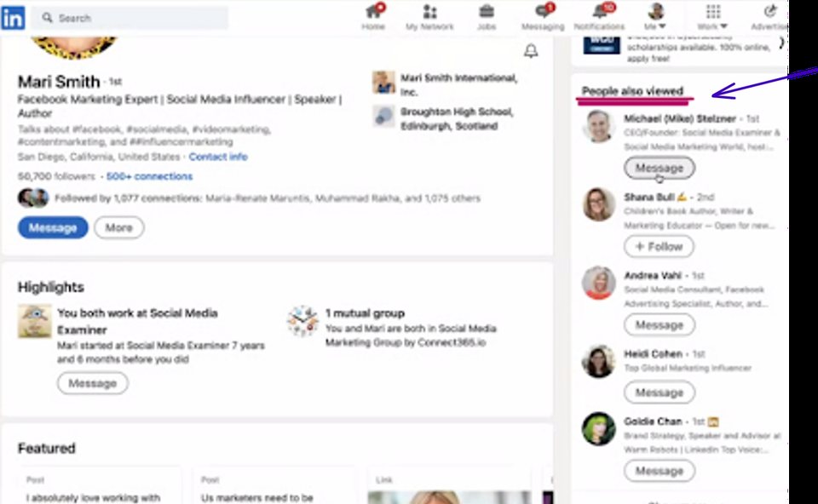The height and width of the screenshot is (504, 818).
Task: Open Notifications bell in top nav
Action: point(599,17)
